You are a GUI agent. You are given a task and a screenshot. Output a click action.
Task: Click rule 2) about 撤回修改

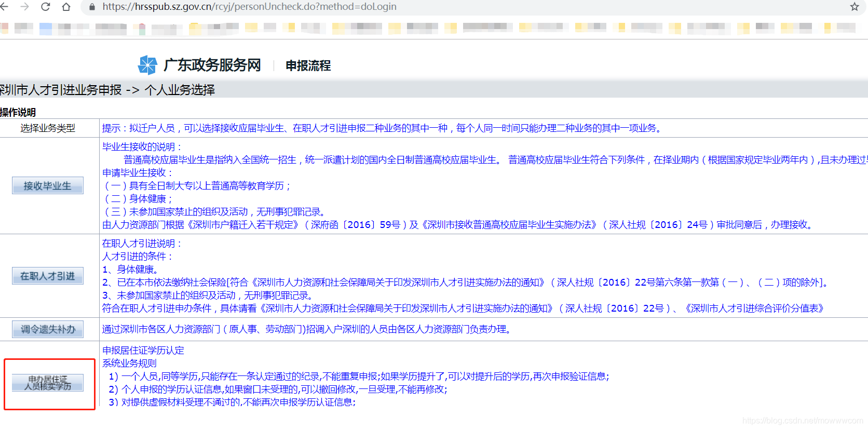(278, 389)
